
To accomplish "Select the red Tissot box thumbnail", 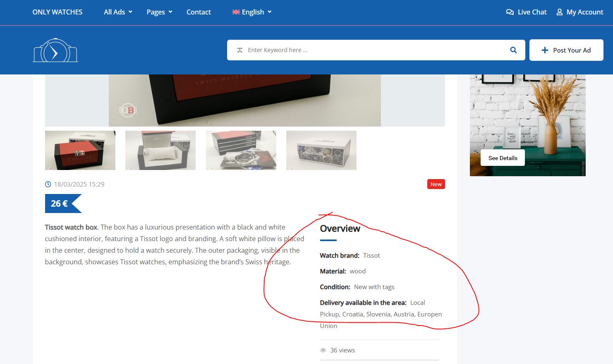I will pyautogui.click(x=80, y=150).
